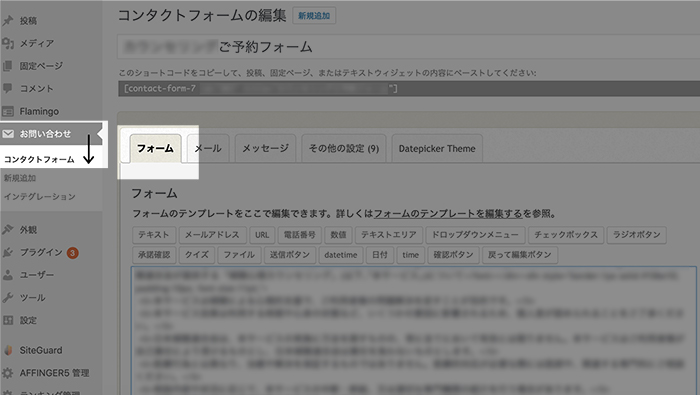The width and height of the screenshot is (700, 395).
Task: Open コンタクトフォーム submenu item
Action: pyautogui.click(x=39, y=159)
